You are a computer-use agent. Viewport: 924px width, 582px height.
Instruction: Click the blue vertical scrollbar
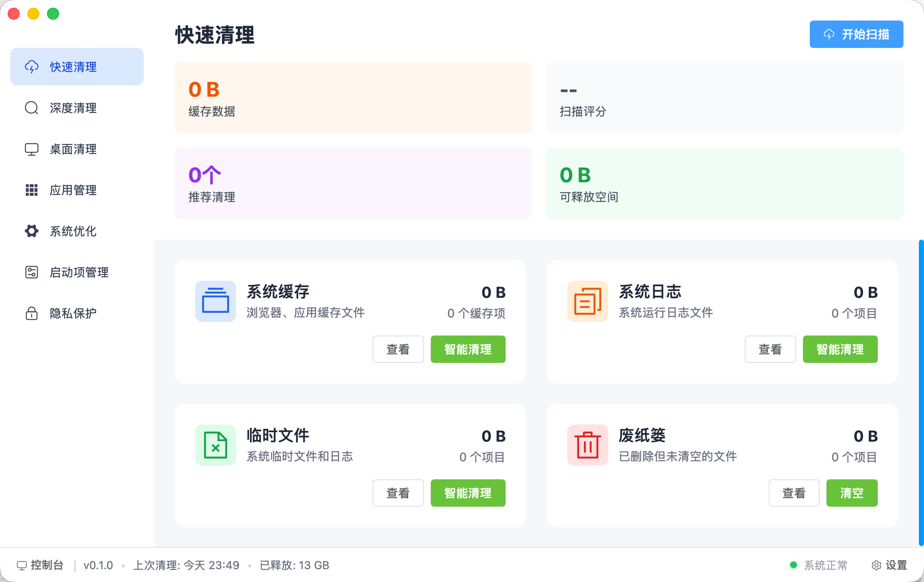[921, 393]
